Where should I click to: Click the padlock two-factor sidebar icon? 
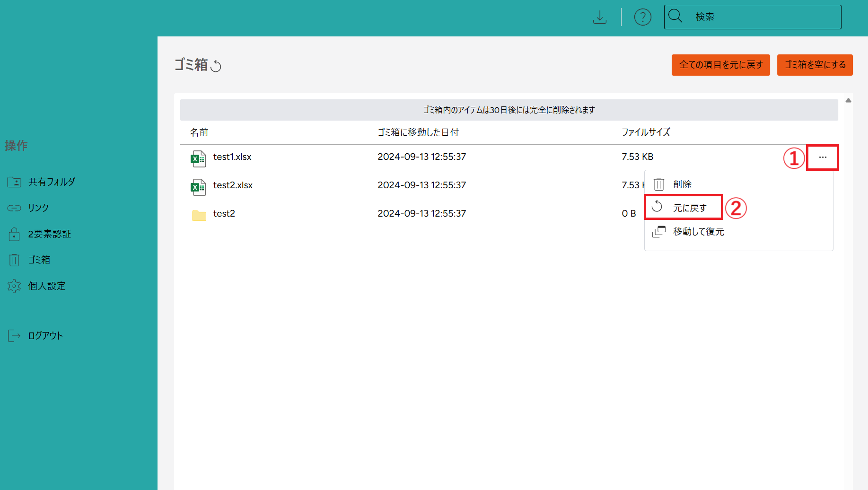click(x=14, y=234)
